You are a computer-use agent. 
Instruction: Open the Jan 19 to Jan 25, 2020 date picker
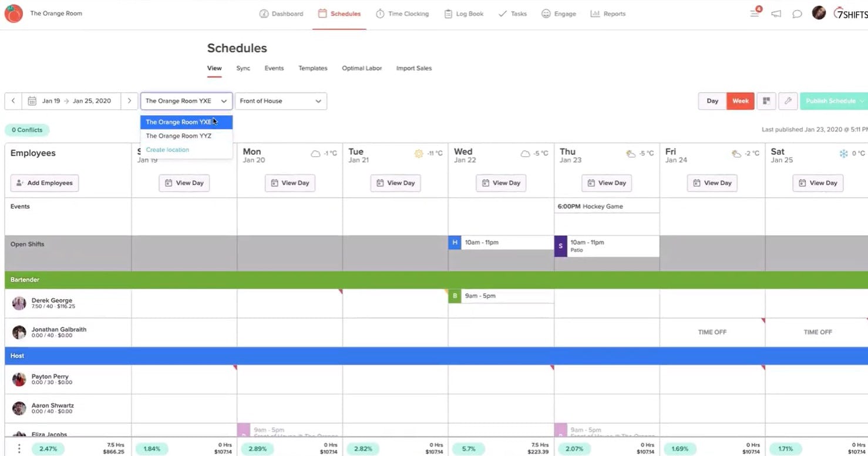(71, 101)
